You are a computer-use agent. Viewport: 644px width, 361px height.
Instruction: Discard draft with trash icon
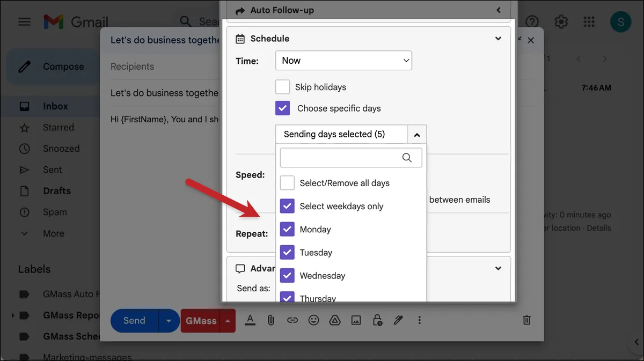527,320
